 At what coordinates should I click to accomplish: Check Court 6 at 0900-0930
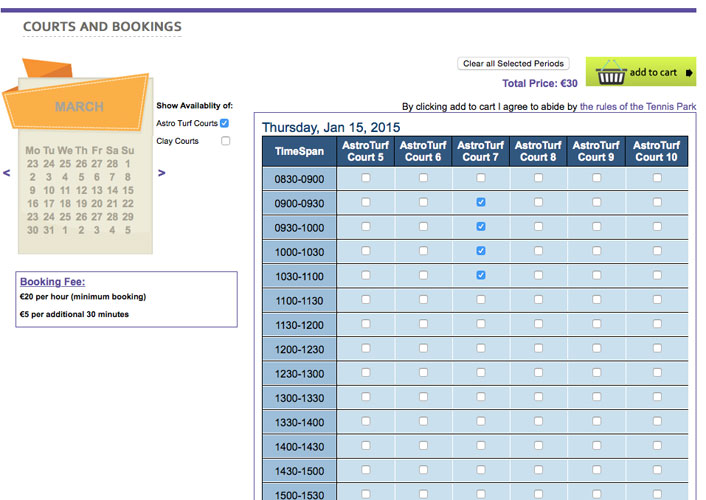(423, 202)
